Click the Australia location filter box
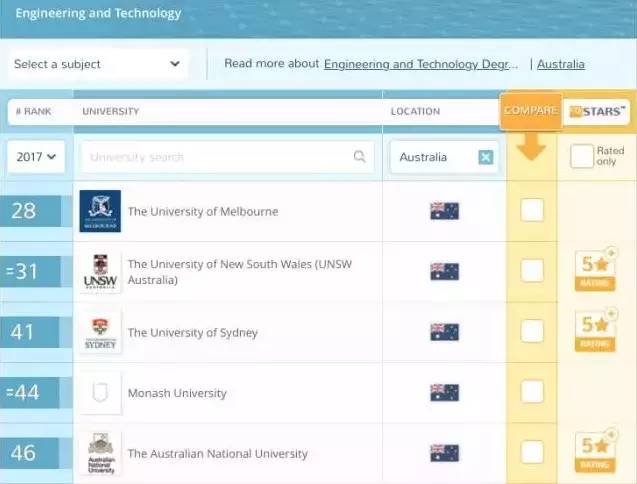Viewport: 637px width, 484px height. (444, 157)
